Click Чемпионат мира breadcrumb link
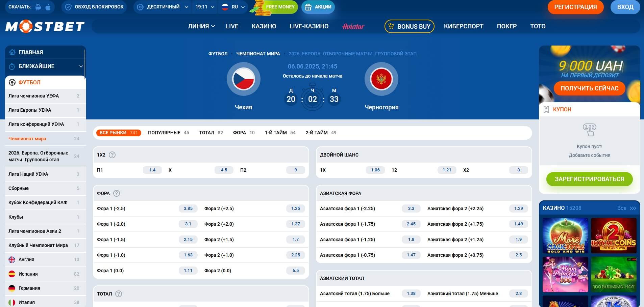 [258, 54]
